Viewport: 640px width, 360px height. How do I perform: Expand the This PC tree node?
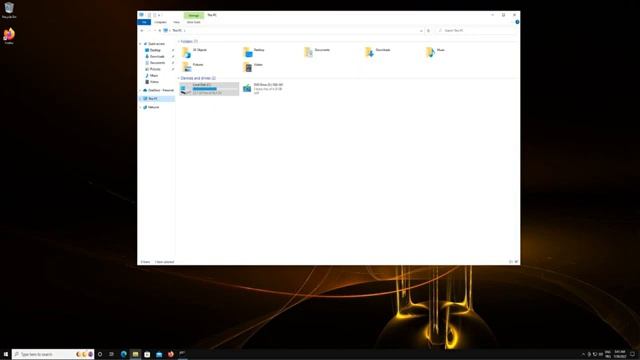140,99
